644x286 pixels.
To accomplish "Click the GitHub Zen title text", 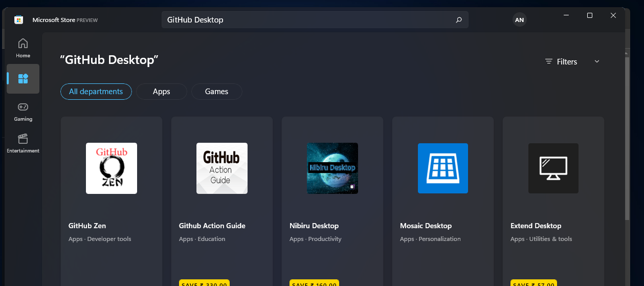I will click(x=87, y=226).
